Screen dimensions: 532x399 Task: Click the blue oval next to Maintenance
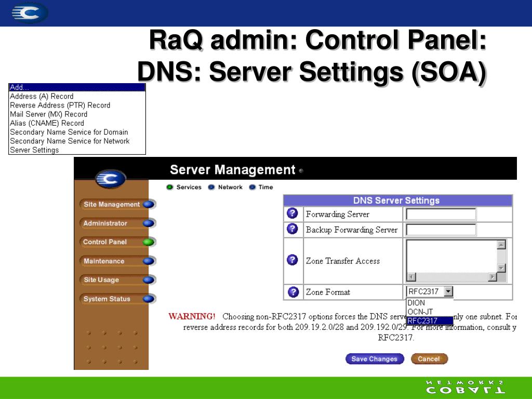pyautogui.click(x=149, y=261)
